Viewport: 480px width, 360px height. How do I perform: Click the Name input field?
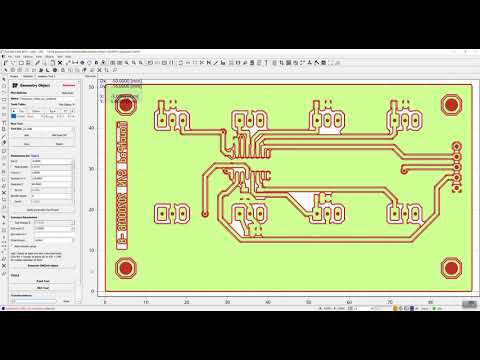(x=47, y=99)
